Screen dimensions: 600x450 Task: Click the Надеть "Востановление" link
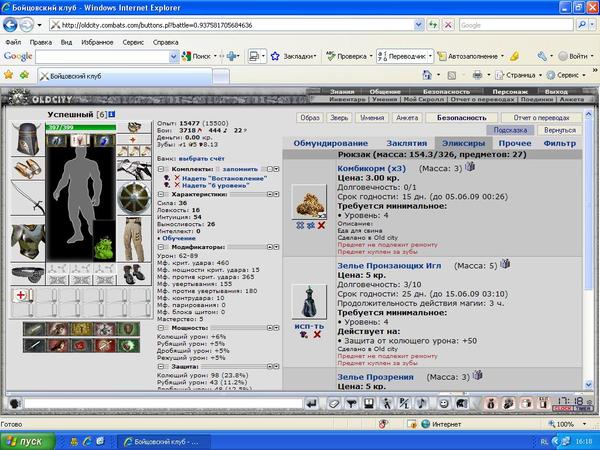click(x=224, y=178)
